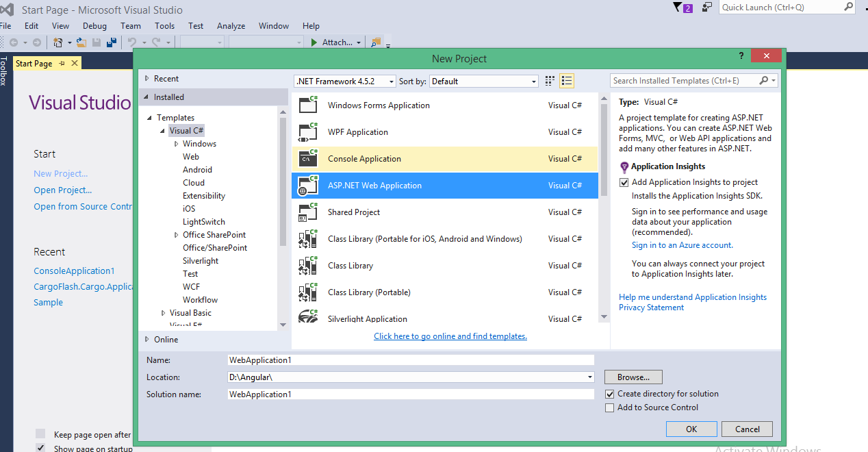This screenshot has width=868, height=452.
Task: Click Sign in to an Azure account link
Action: (x=682, y=245)
